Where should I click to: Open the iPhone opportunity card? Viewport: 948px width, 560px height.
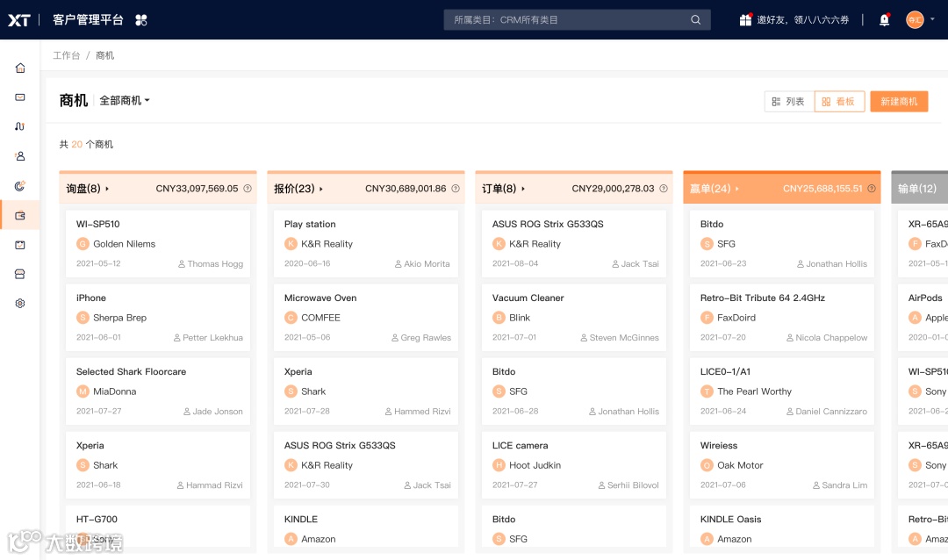coord(158,318)
